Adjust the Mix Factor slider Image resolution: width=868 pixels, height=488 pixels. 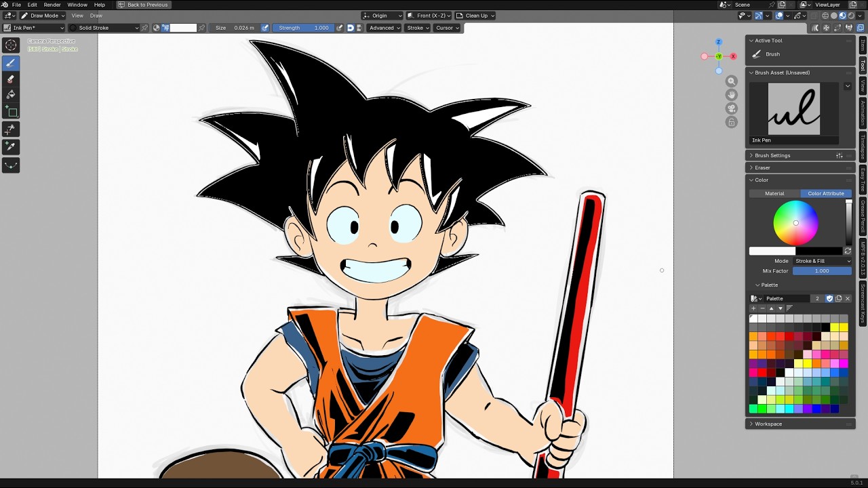[822, 271]
